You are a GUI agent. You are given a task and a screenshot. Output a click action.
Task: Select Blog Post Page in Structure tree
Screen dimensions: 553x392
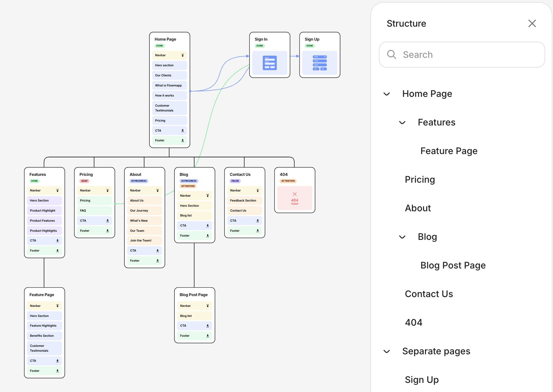453,266
